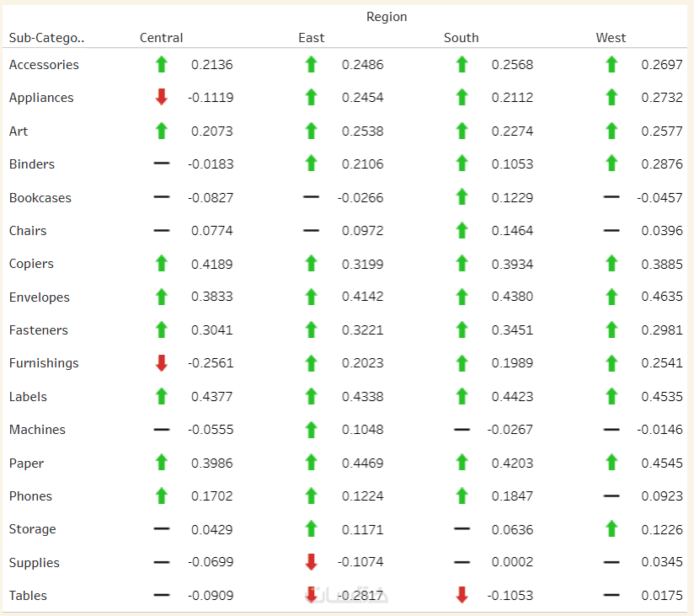Click the Sub-Category header label
694x616 pixels.
click(47, 38)
